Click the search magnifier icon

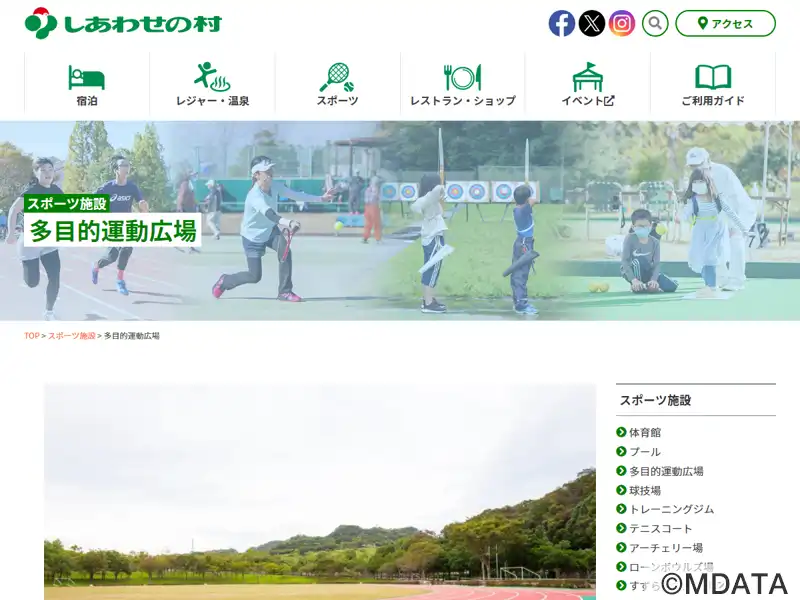click(655, 23)
